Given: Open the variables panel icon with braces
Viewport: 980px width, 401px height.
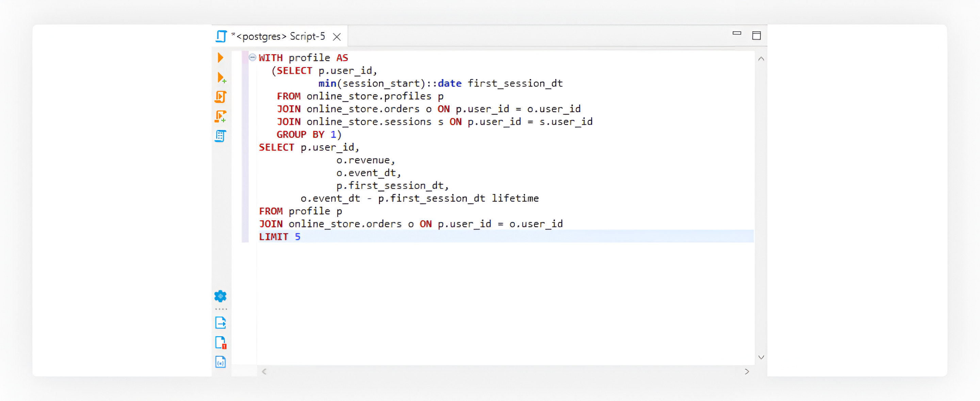Looking at the screenshot, I should point(220,362).
